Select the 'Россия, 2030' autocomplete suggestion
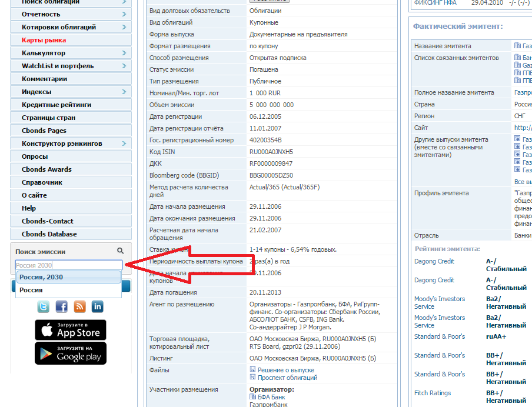The width and height of the screenshot is (532, 407). click(41, 277)
